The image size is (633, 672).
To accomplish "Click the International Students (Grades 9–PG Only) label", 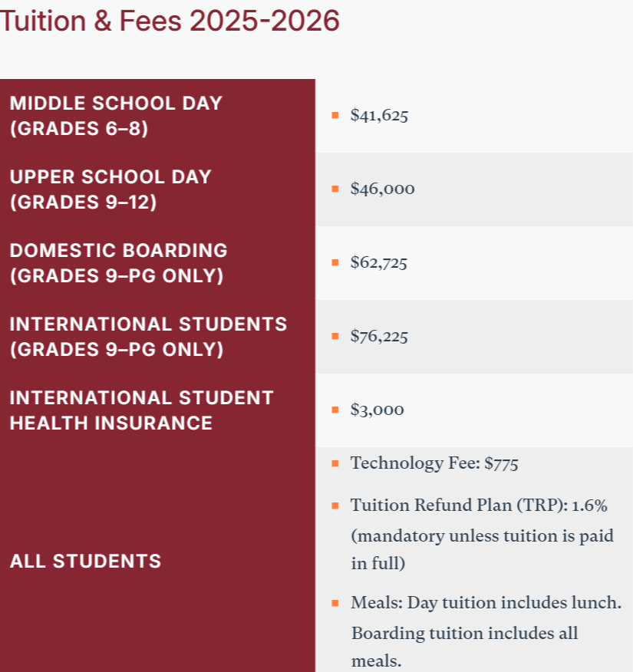I will (148, 336).
